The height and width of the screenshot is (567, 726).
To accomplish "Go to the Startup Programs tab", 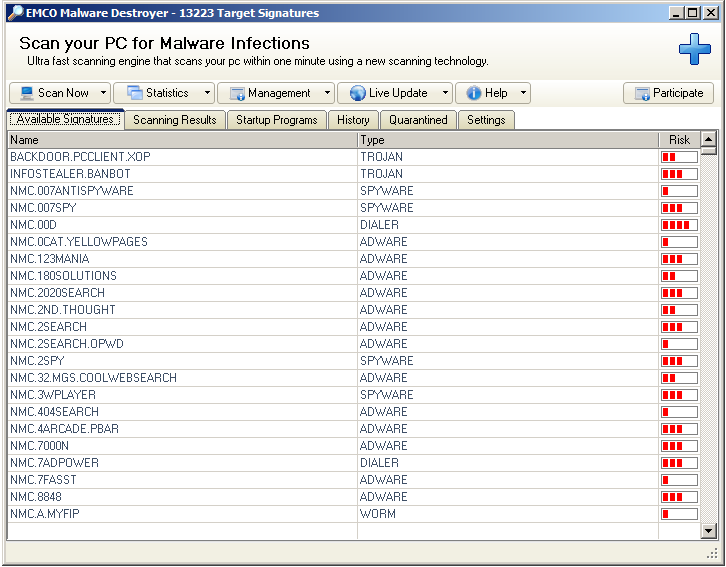I will (x=276, y=120).
